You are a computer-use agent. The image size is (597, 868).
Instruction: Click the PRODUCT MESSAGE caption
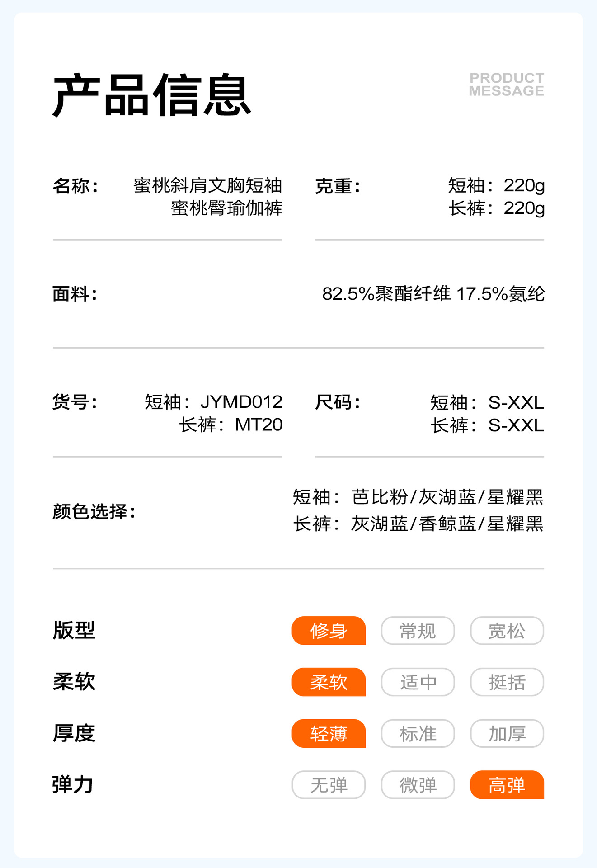(x=506, y=85)
